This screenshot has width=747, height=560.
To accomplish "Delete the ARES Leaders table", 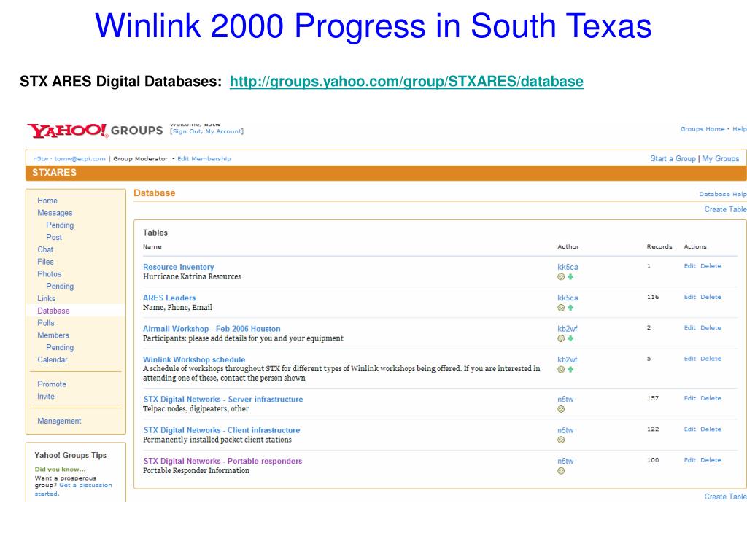I will [x=711, y=297].
